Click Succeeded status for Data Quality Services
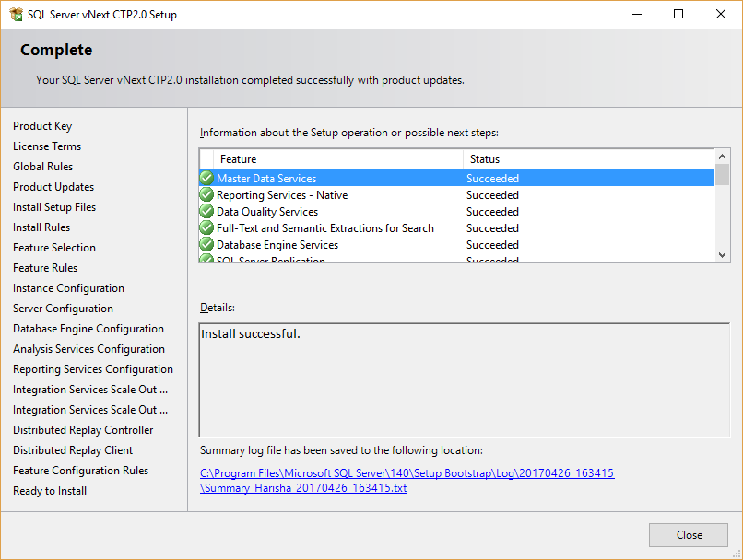 pyautogui.click(x=492, y=212)
